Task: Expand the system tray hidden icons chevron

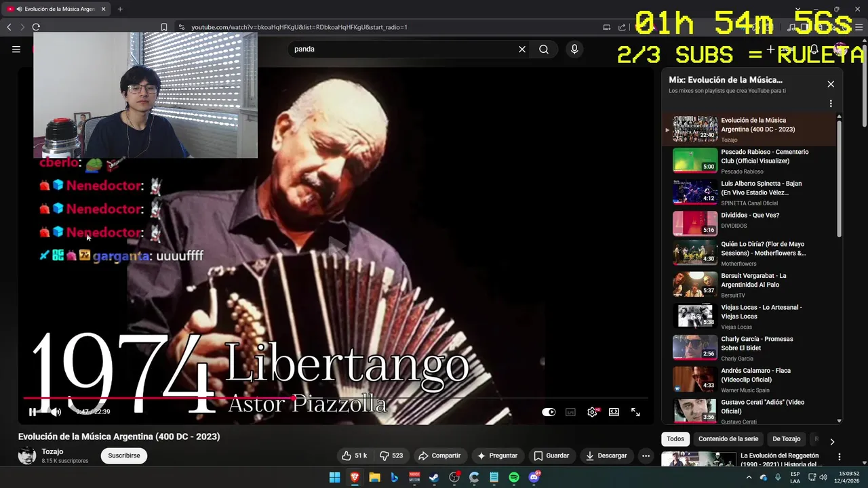Action: [749, 477]
